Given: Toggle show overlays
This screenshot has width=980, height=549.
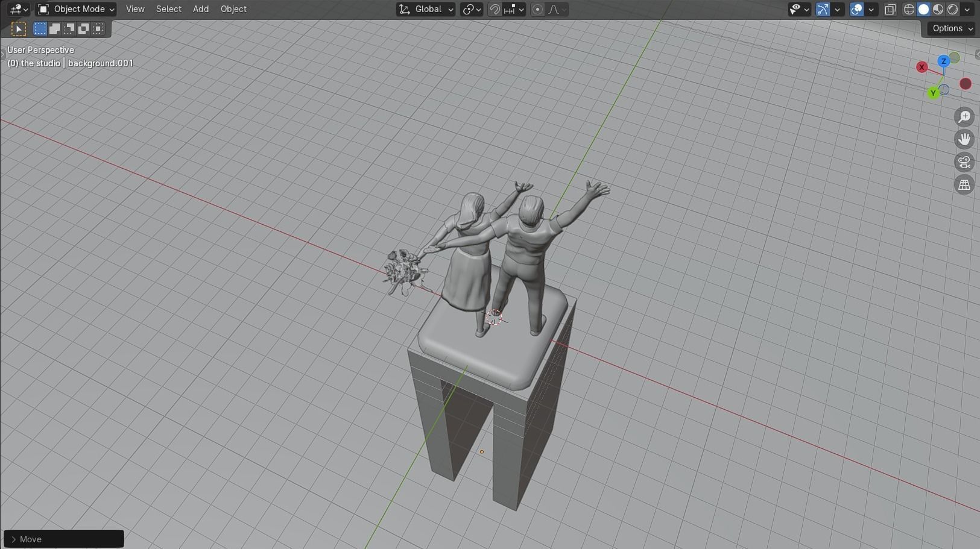Looking at the screenshot, I should coord(856,9).
